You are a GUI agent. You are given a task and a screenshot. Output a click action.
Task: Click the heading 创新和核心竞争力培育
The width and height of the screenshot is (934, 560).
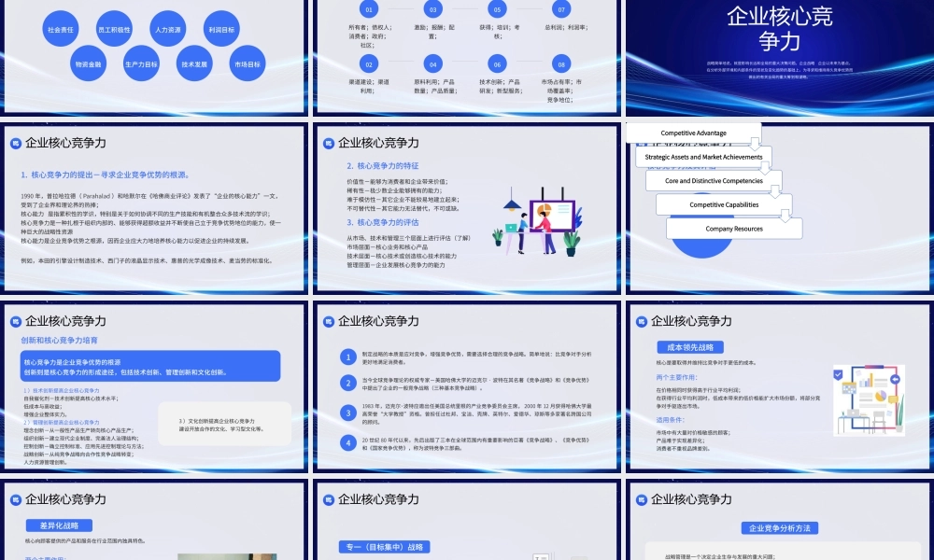[x=59, y=341]
